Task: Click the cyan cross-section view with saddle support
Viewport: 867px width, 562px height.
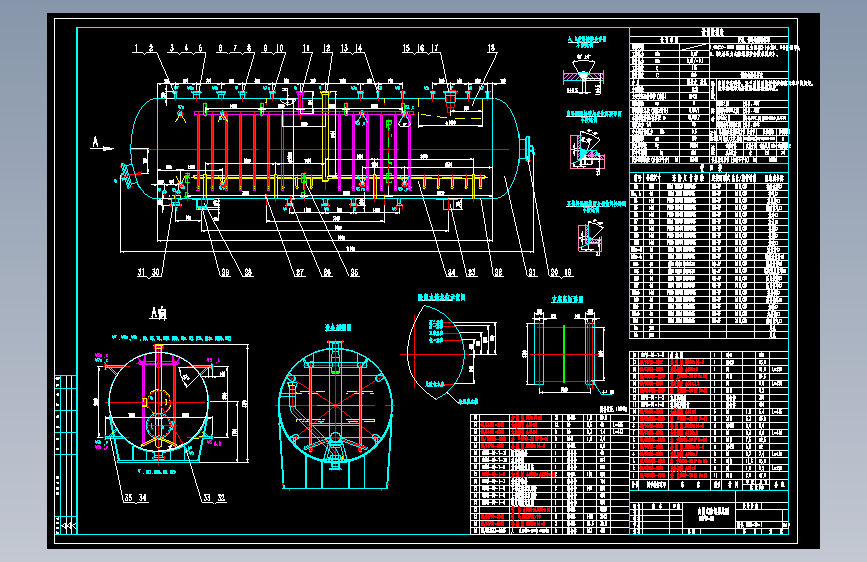Action: (x=335, y=415)
